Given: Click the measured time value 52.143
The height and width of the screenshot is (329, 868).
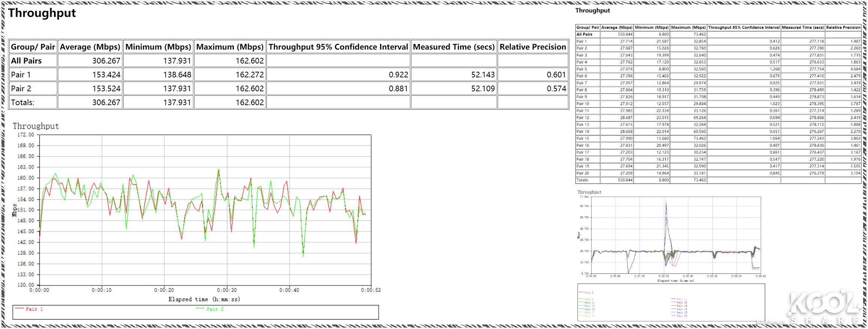Looking at the screenshot, I should pyautogui.click(x=483, y=75).
